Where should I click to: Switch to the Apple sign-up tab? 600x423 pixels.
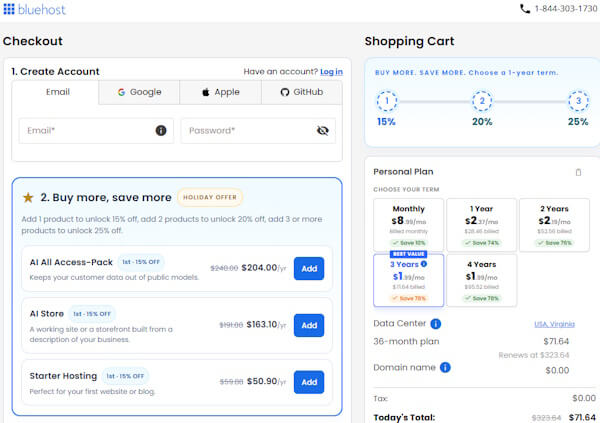pos(220,92)
